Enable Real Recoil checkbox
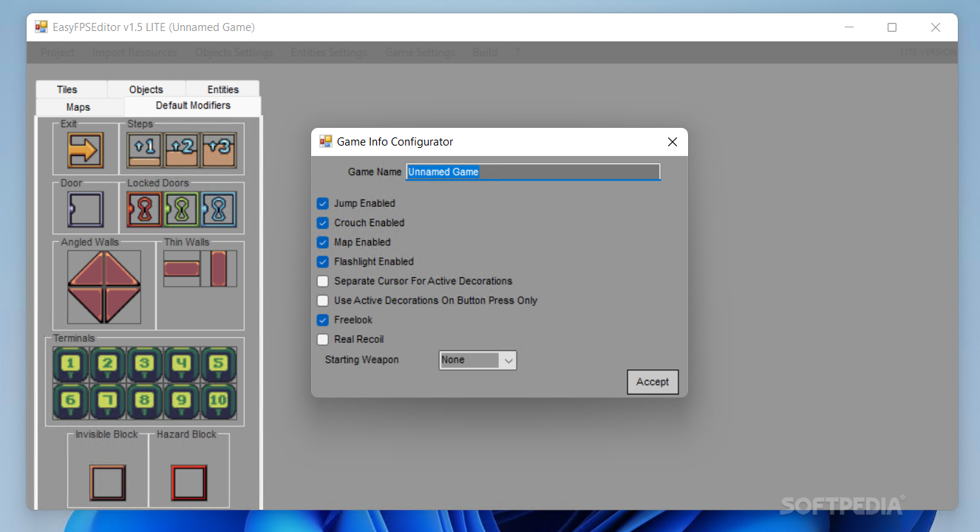The image size is (980, 532). 323,339
